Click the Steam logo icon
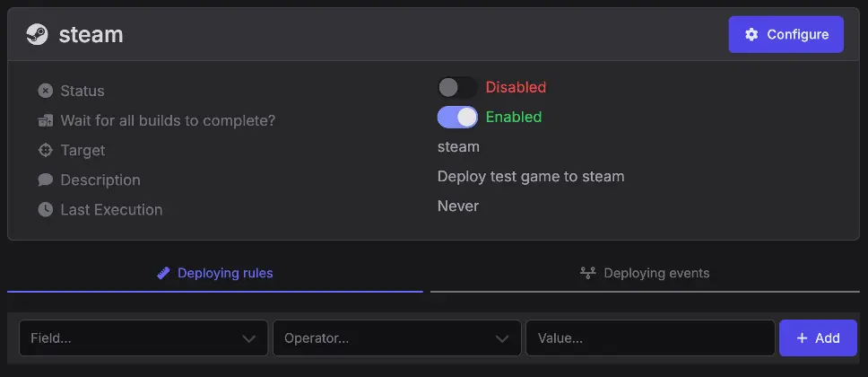 click(37, 34)
